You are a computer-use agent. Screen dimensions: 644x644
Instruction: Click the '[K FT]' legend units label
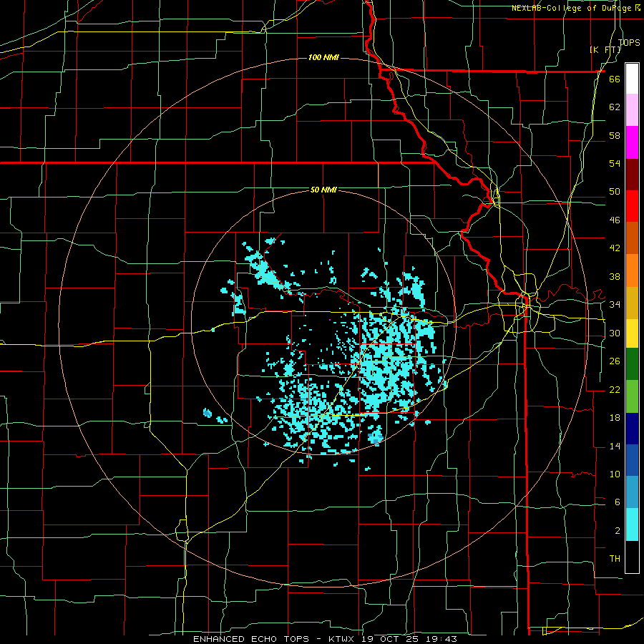click(x=605, y=49)
